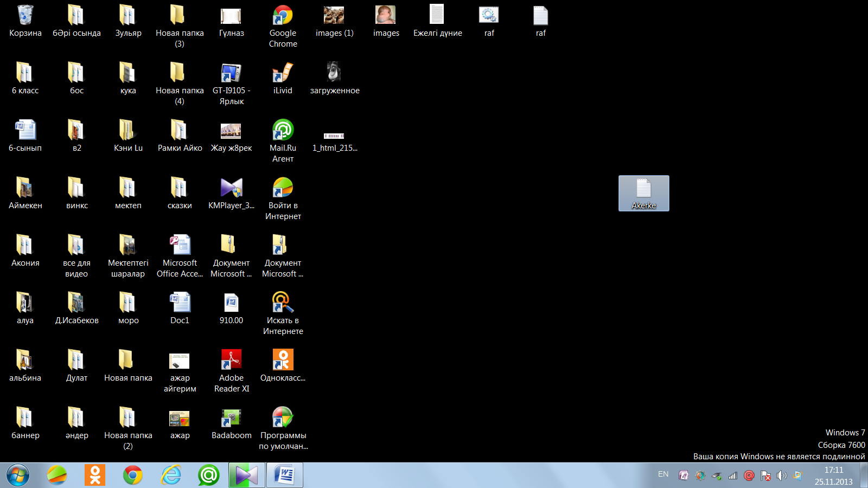Select the Кэни Lu folder
The image size is (868, 488).
point(128,137)
